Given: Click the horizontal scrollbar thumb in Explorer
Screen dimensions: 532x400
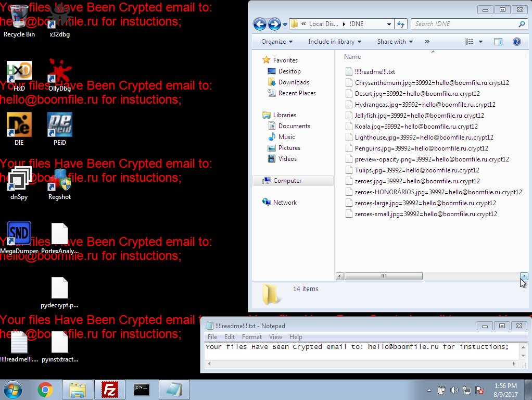Looking at the screenshot, I should click(384, 276).
